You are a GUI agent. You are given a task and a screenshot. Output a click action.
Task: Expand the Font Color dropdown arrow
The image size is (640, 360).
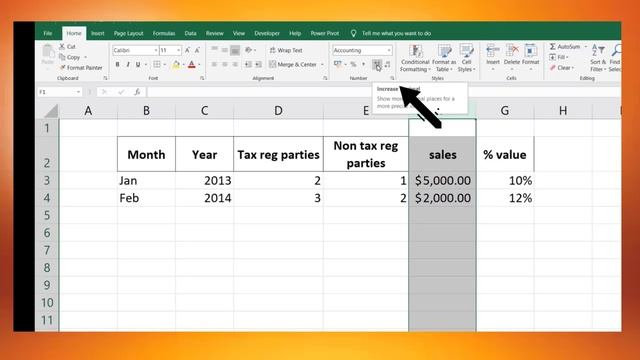coord(199,64)
